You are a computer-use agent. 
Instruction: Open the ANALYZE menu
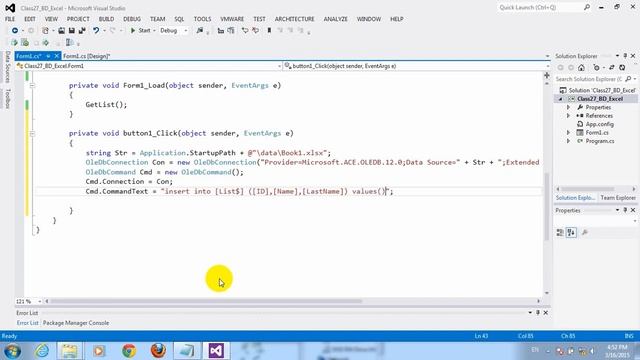[336, 19]
